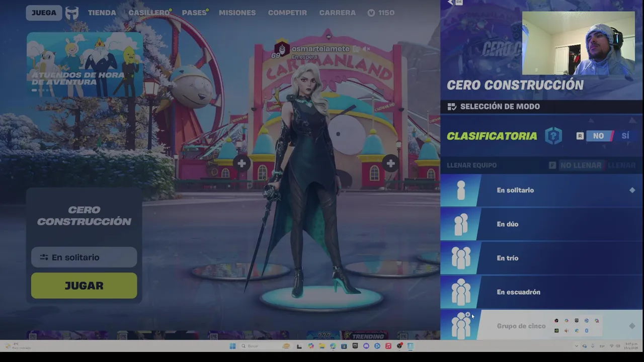
Task: Choose the En escuadrón mode row
Action: [541, 292]
